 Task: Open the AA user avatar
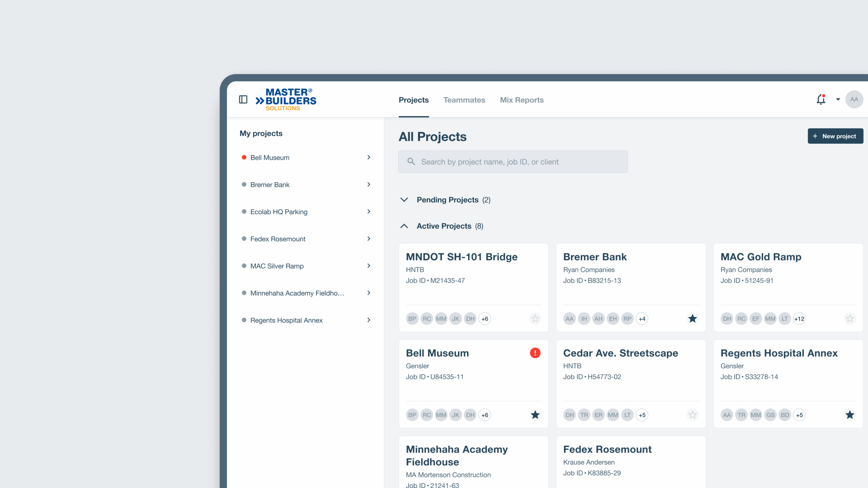point(854,99)
